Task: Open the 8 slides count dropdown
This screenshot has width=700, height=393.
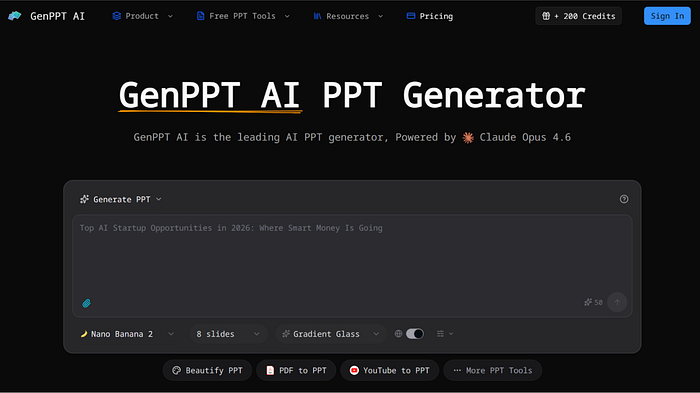Action: (x=228, y=334)
